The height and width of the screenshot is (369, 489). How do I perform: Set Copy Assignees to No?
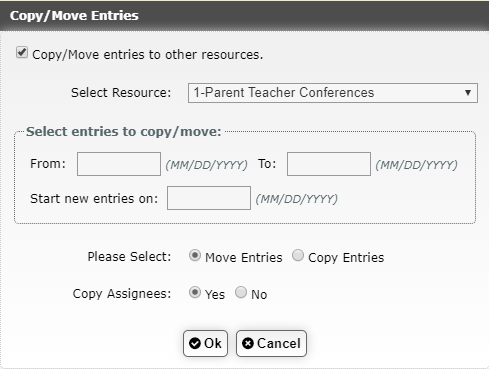coord(241,293)
